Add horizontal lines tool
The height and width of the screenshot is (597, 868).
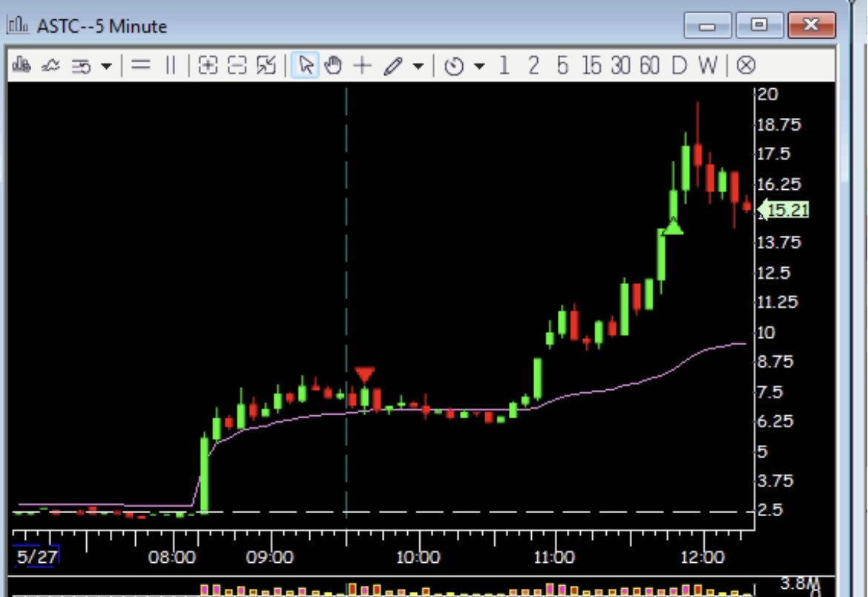coord(141,65)
